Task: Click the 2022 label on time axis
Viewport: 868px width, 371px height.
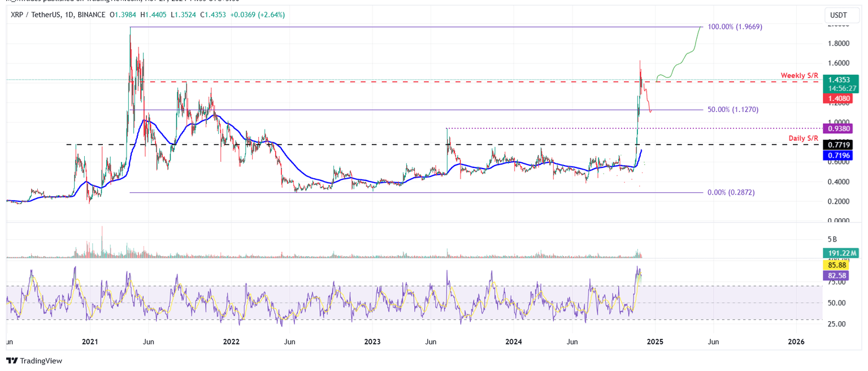Action: [x=231, y=342]
